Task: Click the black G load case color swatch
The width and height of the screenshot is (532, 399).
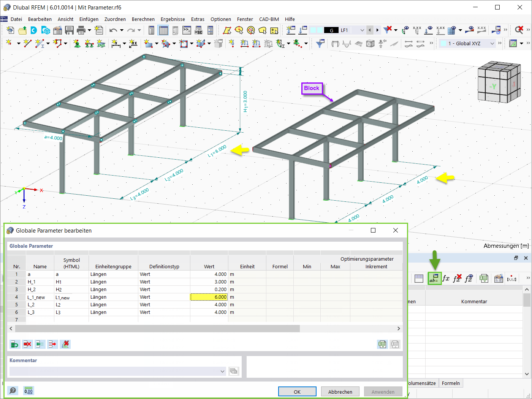Action: click(331, 30)
